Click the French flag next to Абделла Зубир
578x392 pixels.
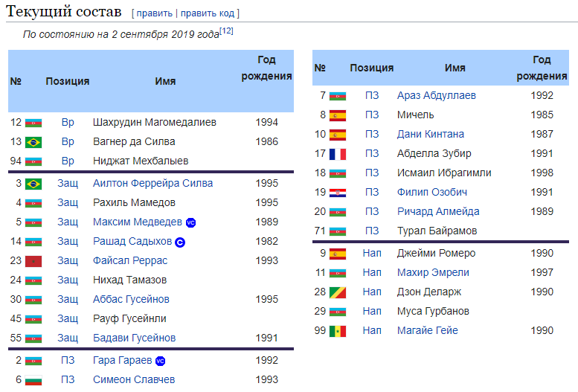pyautogui.click(x=338, y=154)
